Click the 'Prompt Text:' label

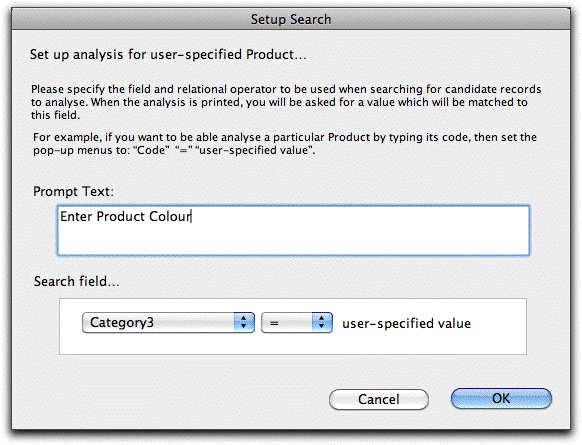[73, 192]
